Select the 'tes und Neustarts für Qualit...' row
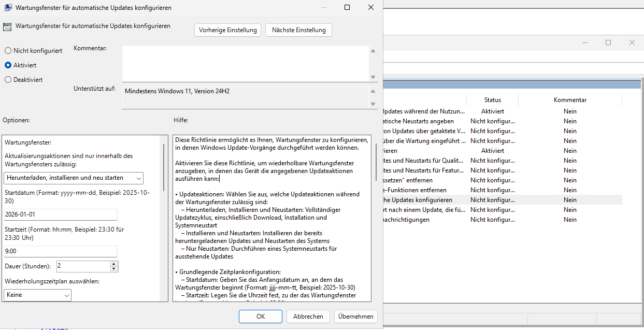This screenshot has height=330, width=644. pyautogui.click(x=502, y=161)
